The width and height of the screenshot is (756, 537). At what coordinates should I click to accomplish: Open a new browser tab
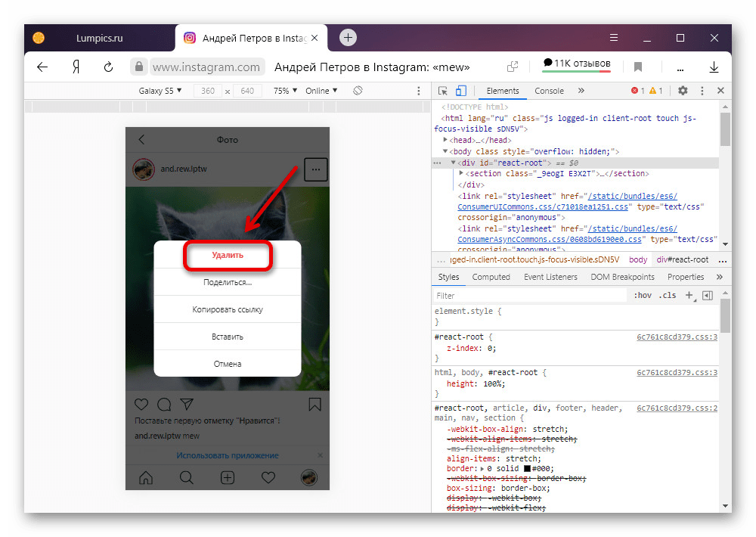tap(348, 37)
